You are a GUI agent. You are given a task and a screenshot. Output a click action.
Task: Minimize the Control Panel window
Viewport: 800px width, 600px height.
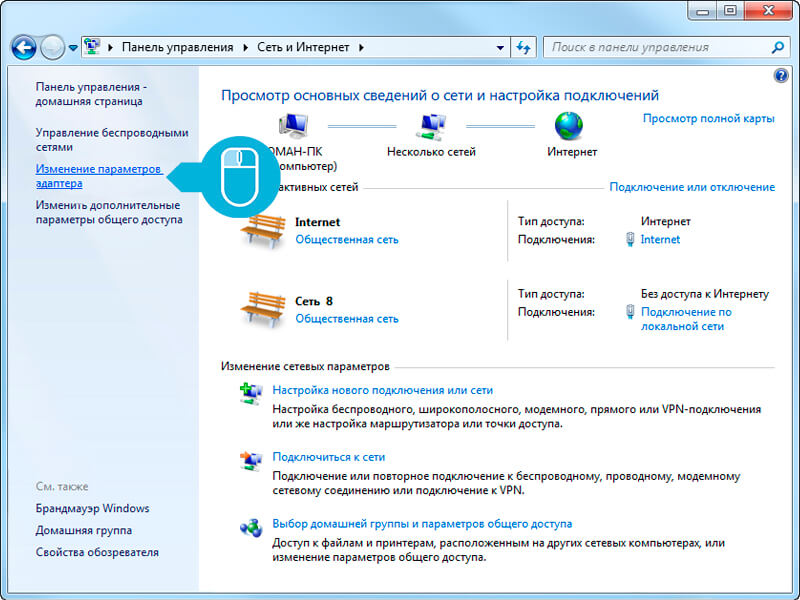pos(702,11)
